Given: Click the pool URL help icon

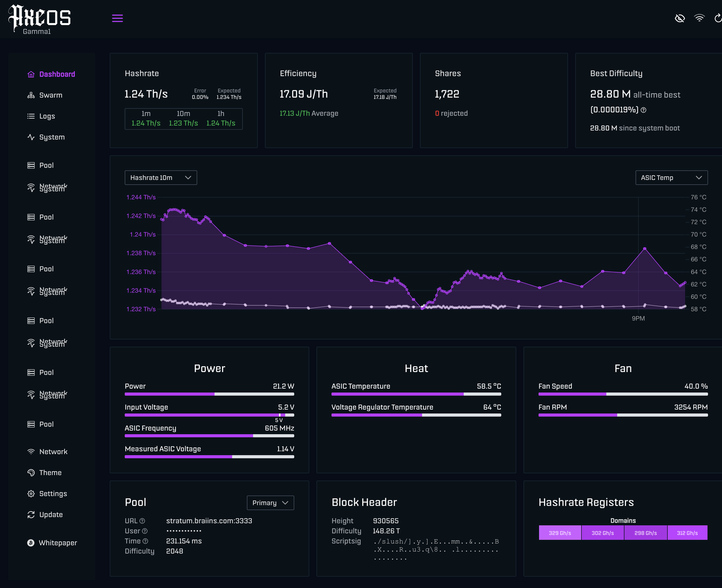Looking at the screenshot, I should click(142, 521).
